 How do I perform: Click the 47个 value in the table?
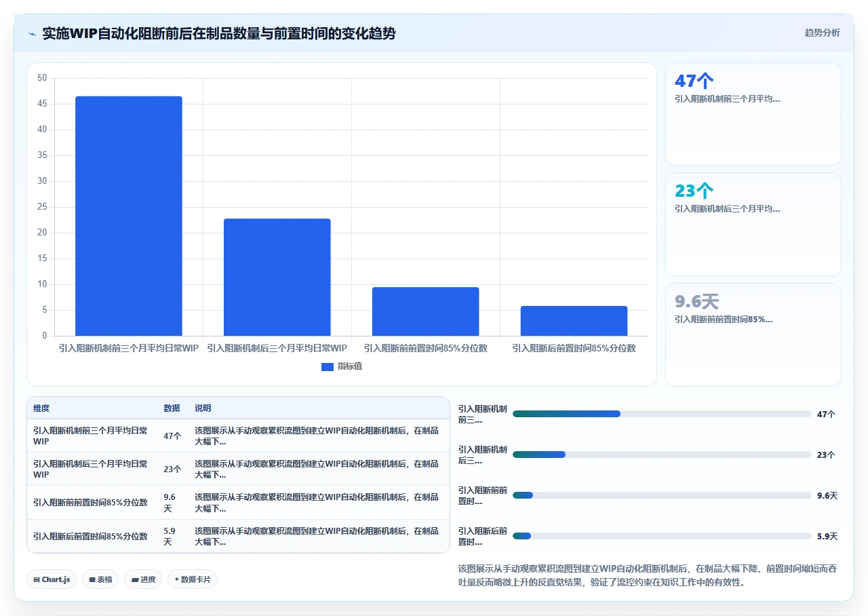[x=172, y=436]
